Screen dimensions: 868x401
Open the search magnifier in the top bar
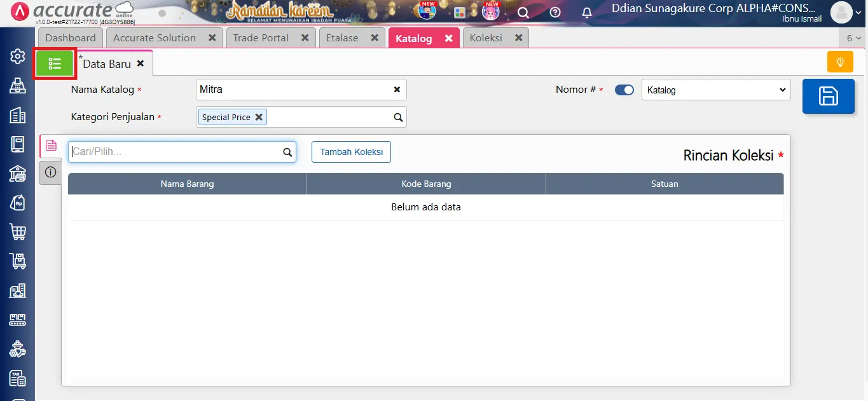tap(523, 12)
